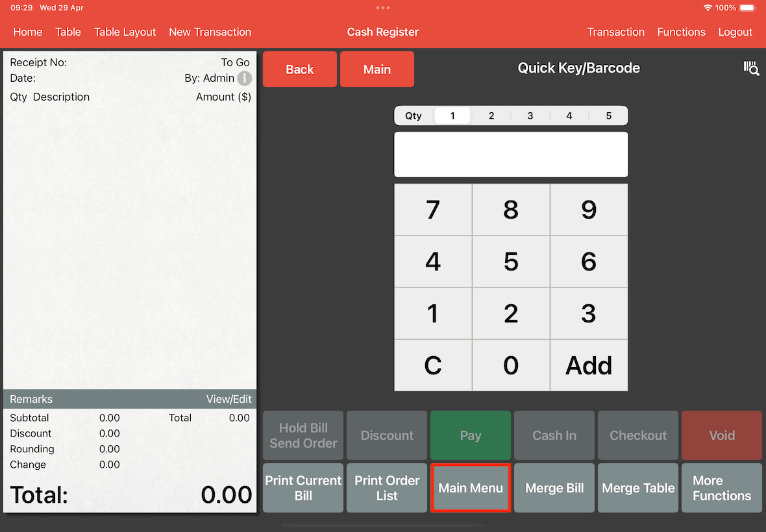
Task: Tap the three-dot multitasking indicator
Action: click(x=383, y=8)
